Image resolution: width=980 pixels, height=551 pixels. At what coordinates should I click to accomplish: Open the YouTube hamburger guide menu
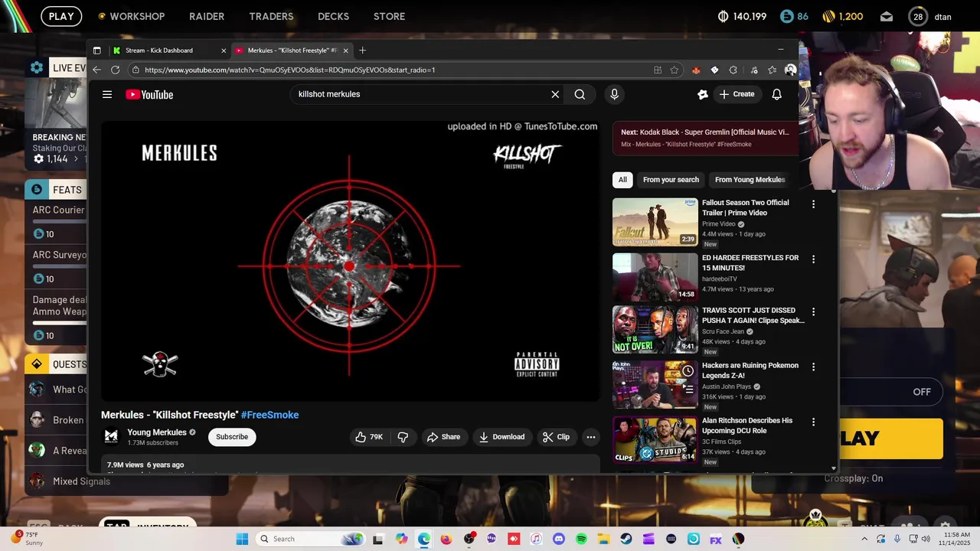[x=107, y=94]
